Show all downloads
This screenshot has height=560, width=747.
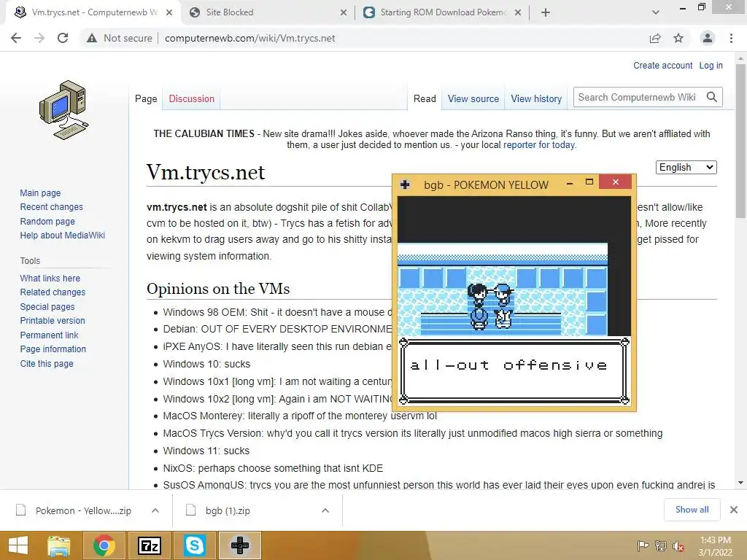pyautogui.click(x=692, y=510)
